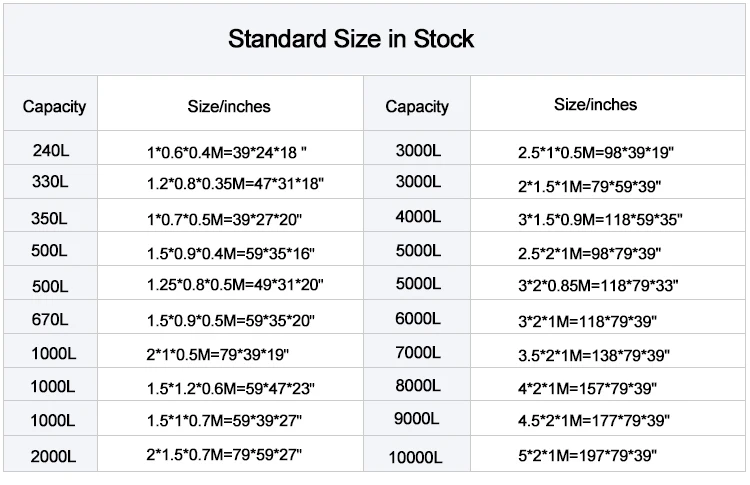The height and width of the screenshot is (485, 750).
Task: Select size cell 1.2*0.8*0.35M=47*31*18
Action: (x=235, y=185)
